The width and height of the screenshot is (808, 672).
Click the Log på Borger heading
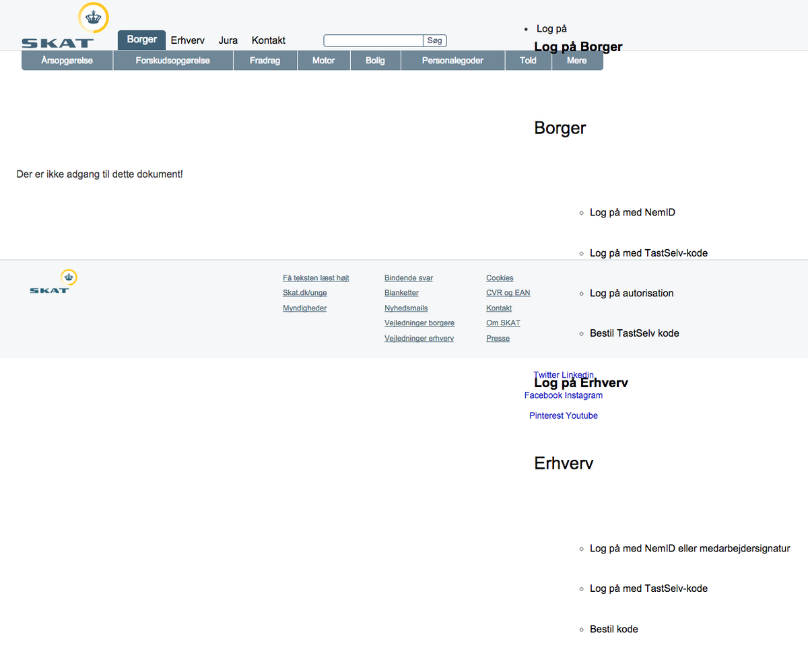click(578, 47)
